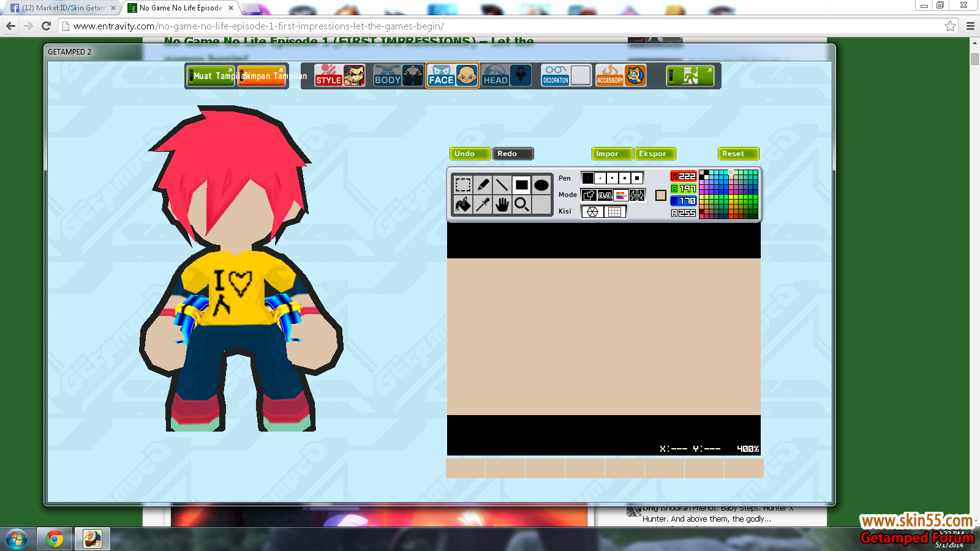The height and width of the screenshot is (551, 980).
Task: Click the Redo button
Action: click(513, 154)
